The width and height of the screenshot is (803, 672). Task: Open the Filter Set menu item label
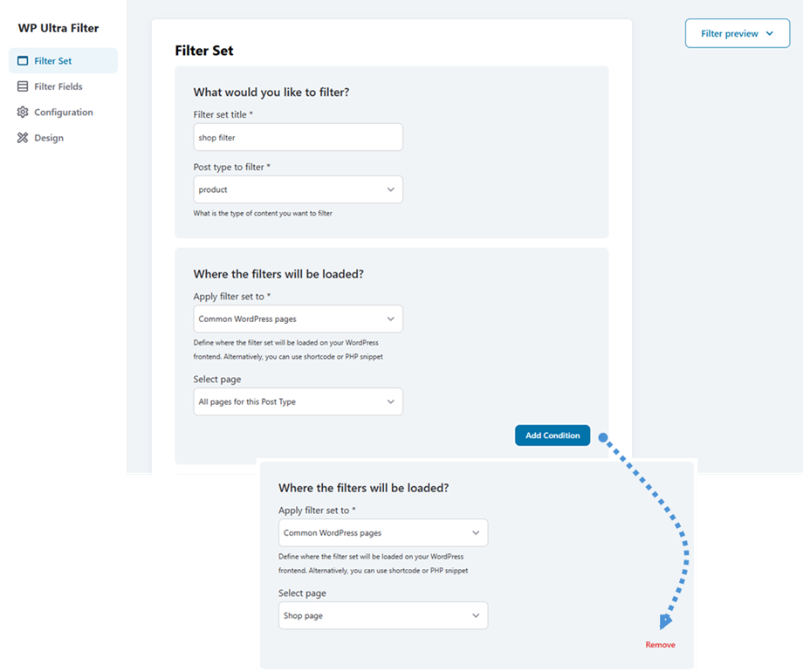coord(53,61)
